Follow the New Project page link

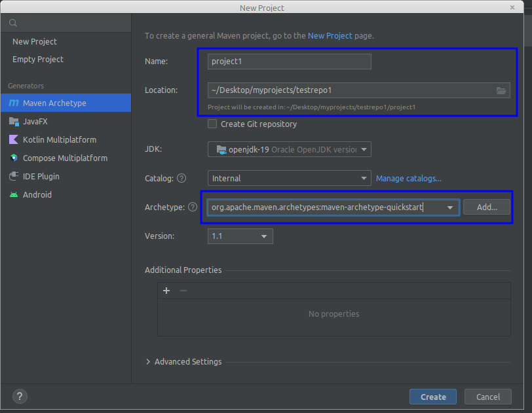click(330, 35)
